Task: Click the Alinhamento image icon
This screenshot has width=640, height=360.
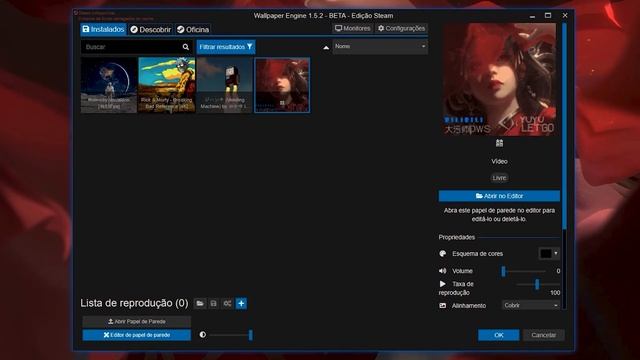Action: pyautogui.click(x=442, y=305)
